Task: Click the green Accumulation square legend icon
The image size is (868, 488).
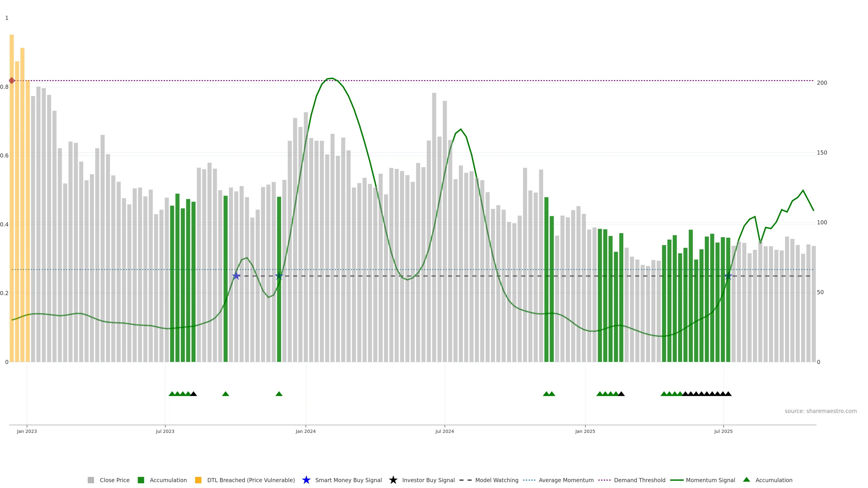Action: [x=141, y=480]
